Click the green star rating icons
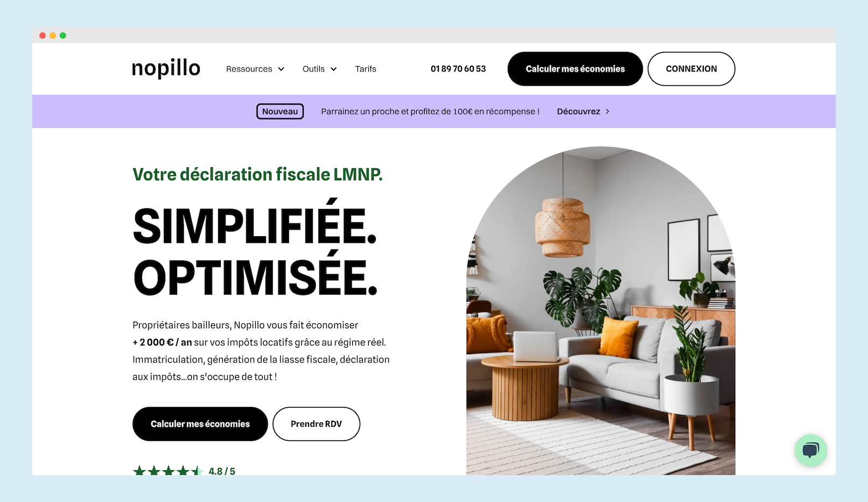Viewport: 868px width, 502px height. click(168, 471)
